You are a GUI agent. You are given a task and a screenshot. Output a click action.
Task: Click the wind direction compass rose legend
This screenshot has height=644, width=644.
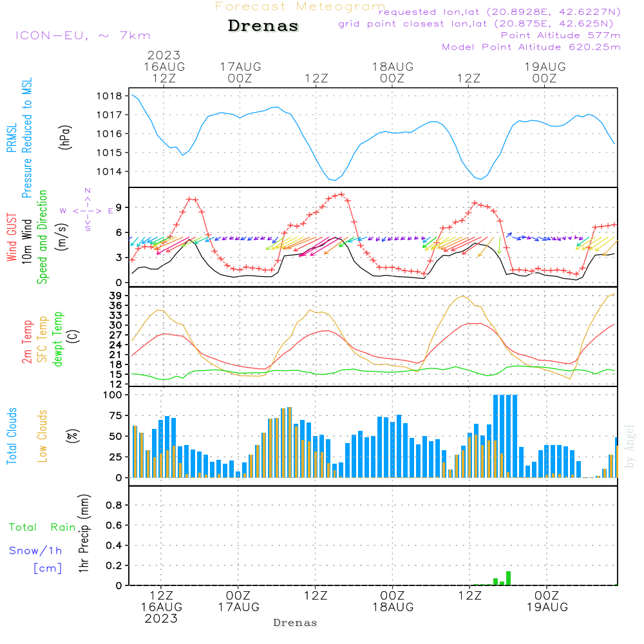pos(87,210)
